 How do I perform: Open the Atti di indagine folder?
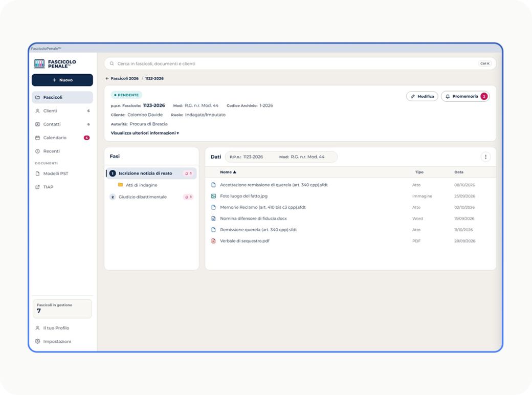[x=142, y=185]
